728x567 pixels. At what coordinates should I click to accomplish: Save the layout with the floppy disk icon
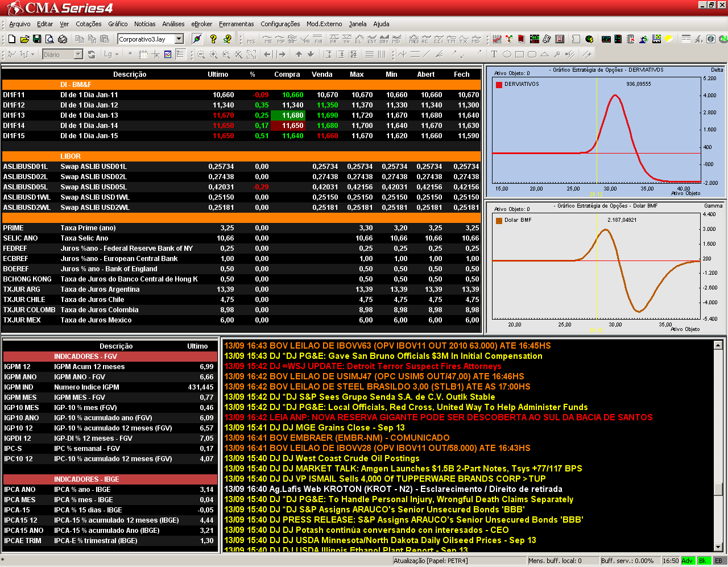[37, 39]
